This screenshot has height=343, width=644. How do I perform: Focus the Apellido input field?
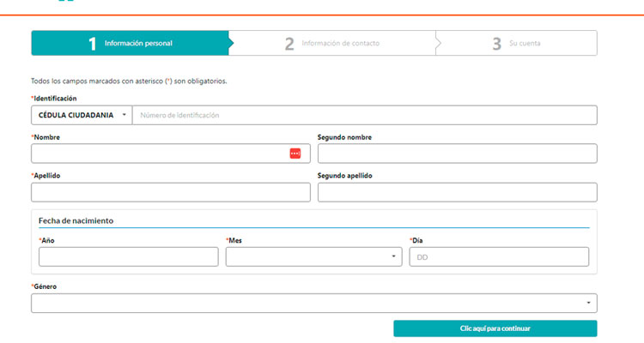(171, 192)
